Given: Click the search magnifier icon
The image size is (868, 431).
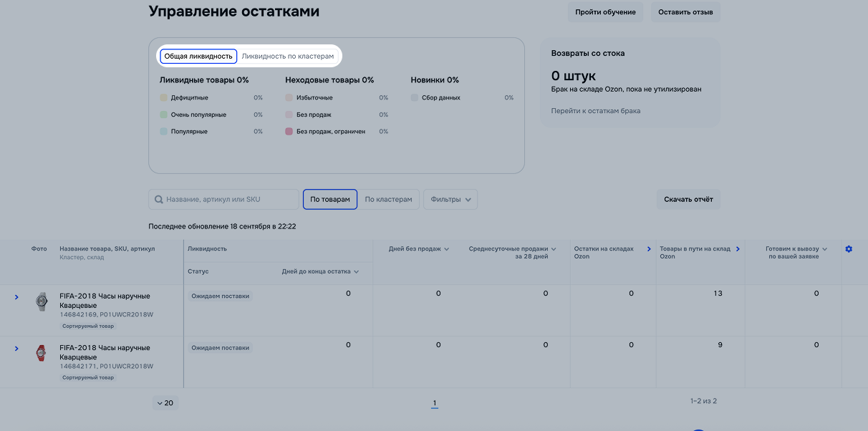Looking at the screenshot, I should point(158,200).
